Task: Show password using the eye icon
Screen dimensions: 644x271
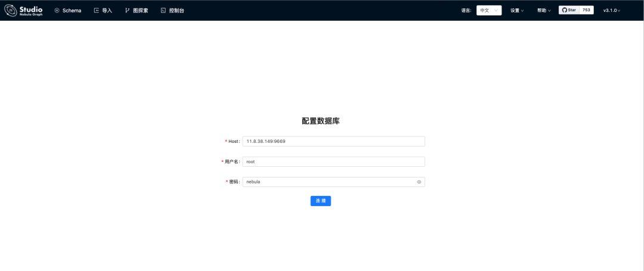Action: pos(419,182)
